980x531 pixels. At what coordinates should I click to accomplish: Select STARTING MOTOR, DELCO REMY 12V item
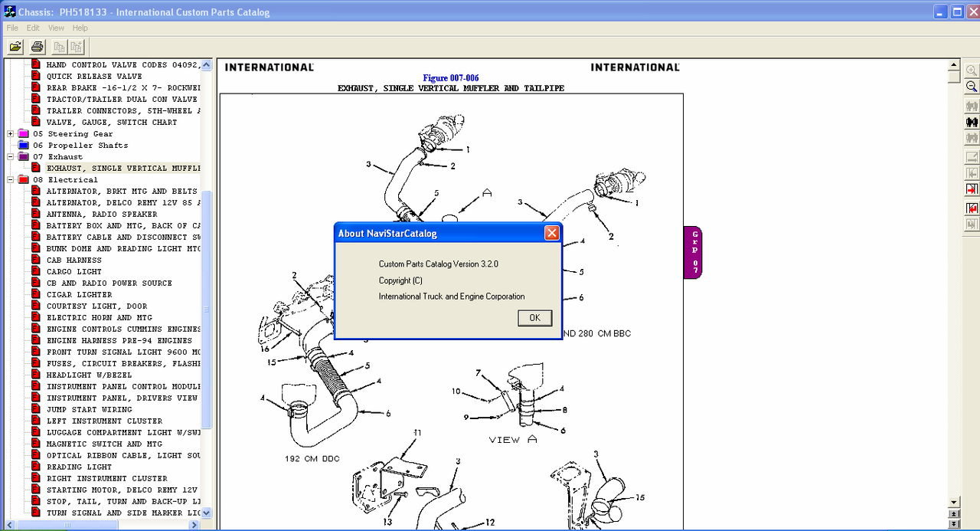[122, 490]
